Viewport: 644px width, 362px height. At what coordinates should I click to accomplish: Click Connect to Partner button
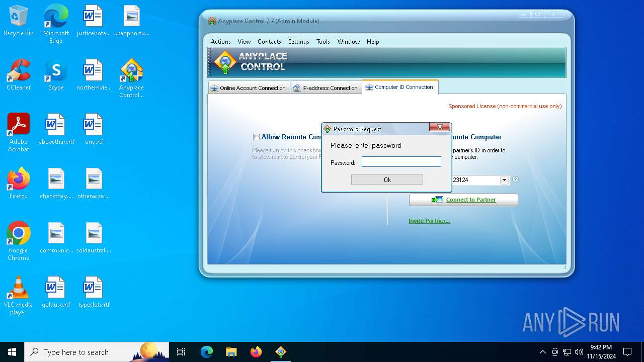click(x=463, y=200)
